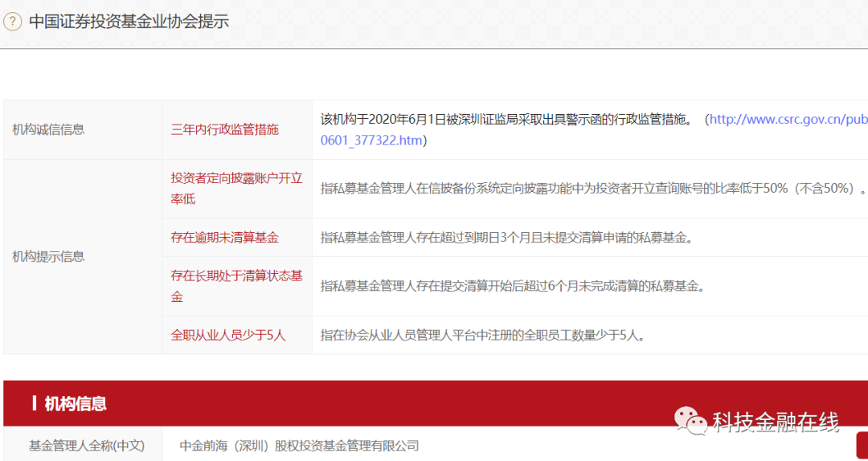Click the description about 超过到期日3个月
This screenshot has width=868, height=461.
pyautogui.click(x=506, y=238)
